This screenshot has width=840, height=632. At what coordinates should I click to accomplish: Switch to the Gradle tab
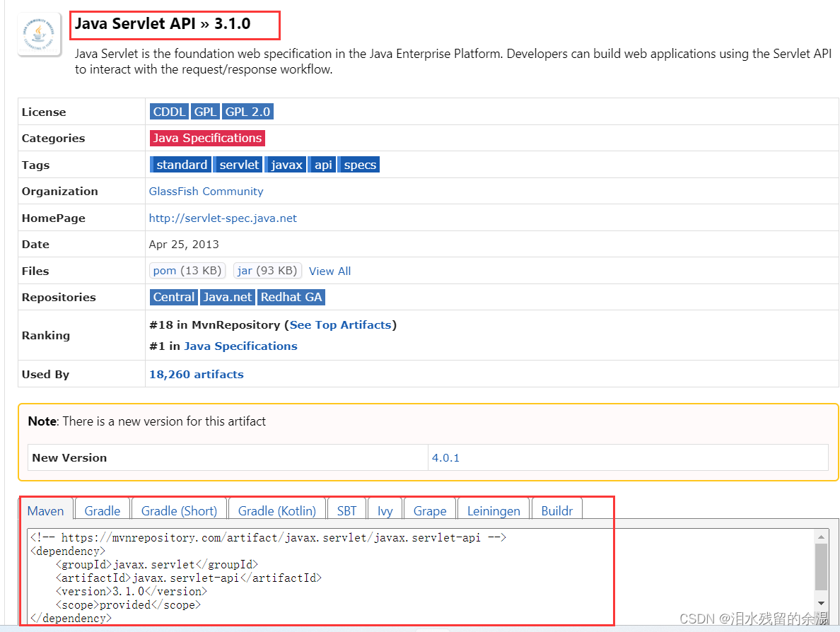[x=103, y=510]
